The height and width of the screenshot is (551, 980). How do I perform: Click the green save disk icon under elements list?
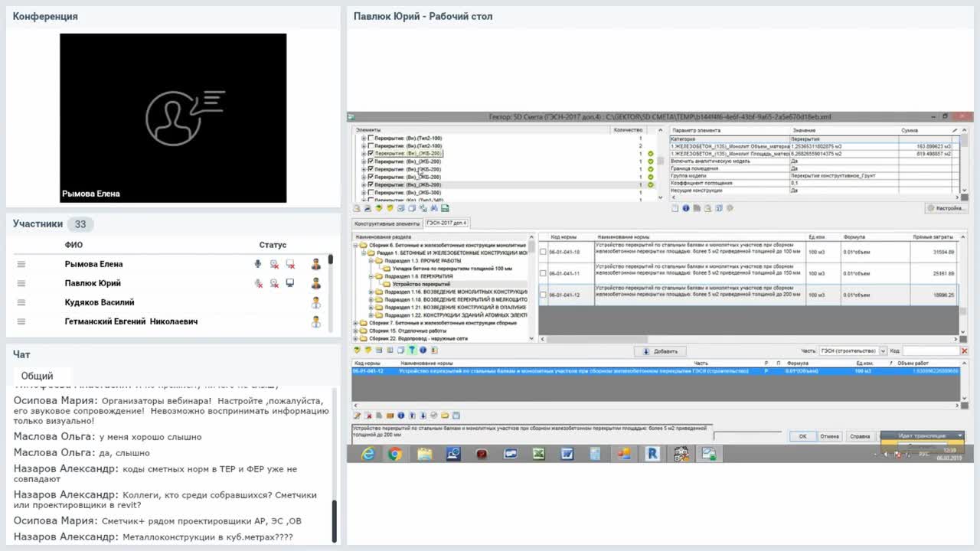point(445,208)
